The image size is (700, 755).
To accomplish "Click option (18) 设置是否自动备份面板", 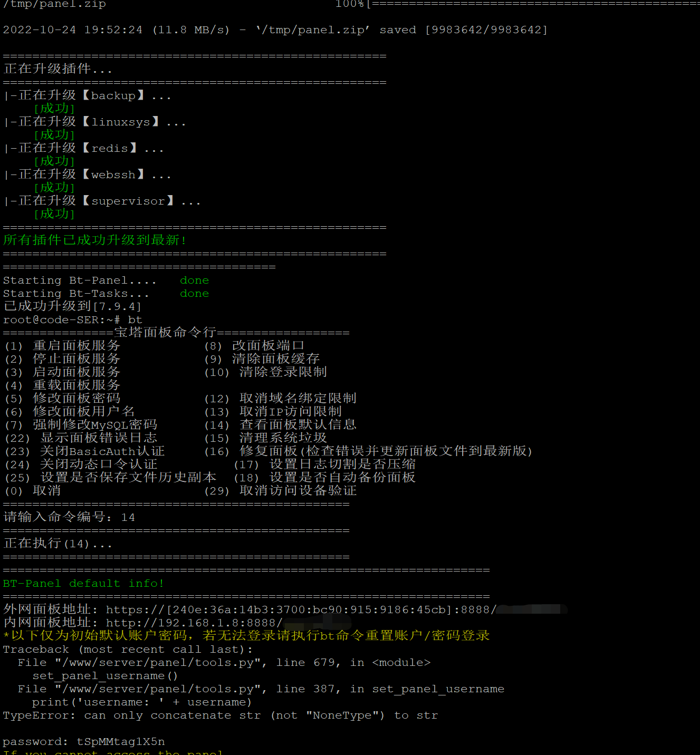I will tap(324, 478).
